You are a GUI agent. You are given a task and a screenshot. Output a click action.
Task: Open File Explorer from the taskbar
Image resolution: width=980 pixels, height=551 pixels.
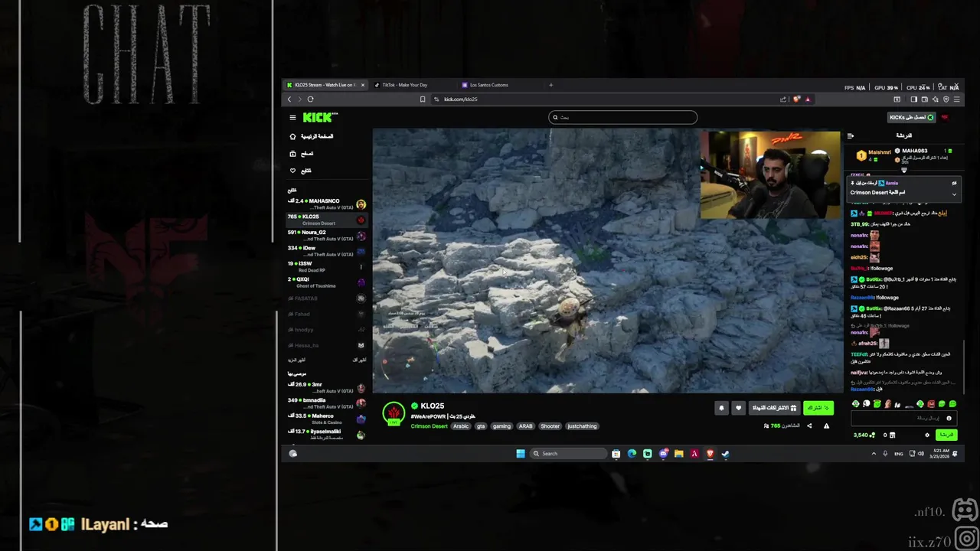(x=678, y=454)
